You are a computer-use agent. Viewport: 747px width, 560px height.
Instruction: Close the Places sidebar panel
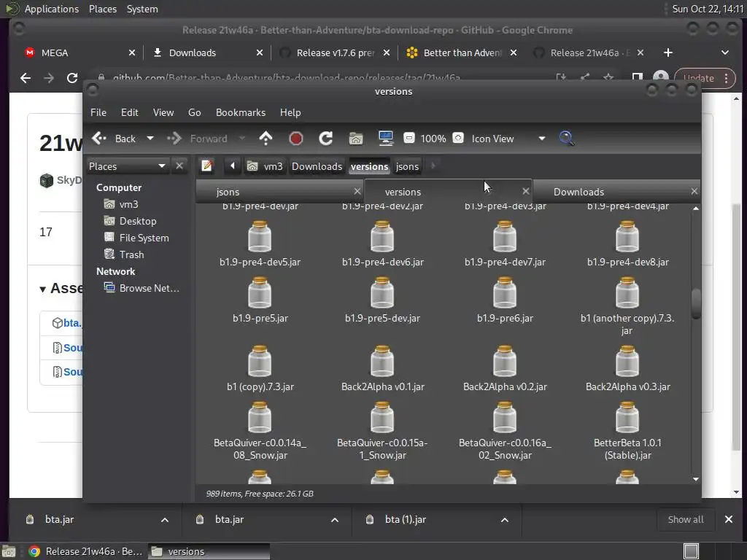coord(179,166)
